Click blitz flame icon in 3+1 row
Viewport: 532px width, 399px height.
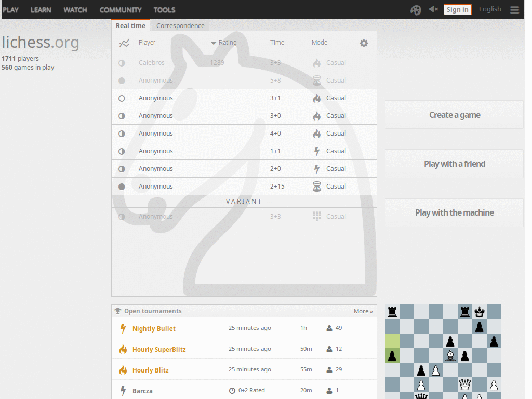316,98
